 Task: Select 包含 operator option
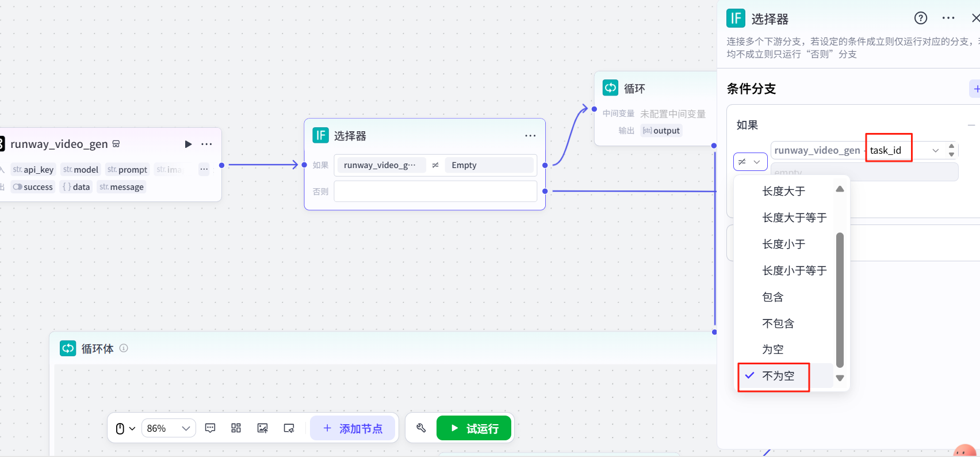(784, 297)
